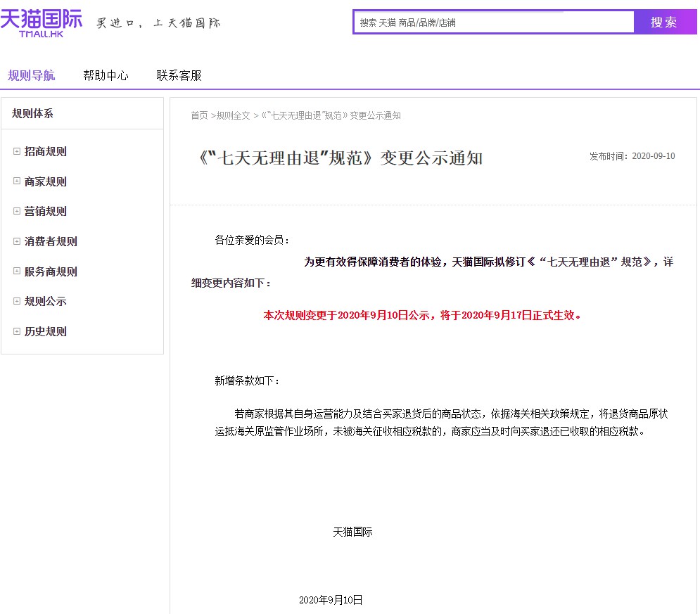Click the red line 本次规则变更于2020年9月10日公示
The image size is (700, 614).
pyautogui.click(x=422, y=316)
